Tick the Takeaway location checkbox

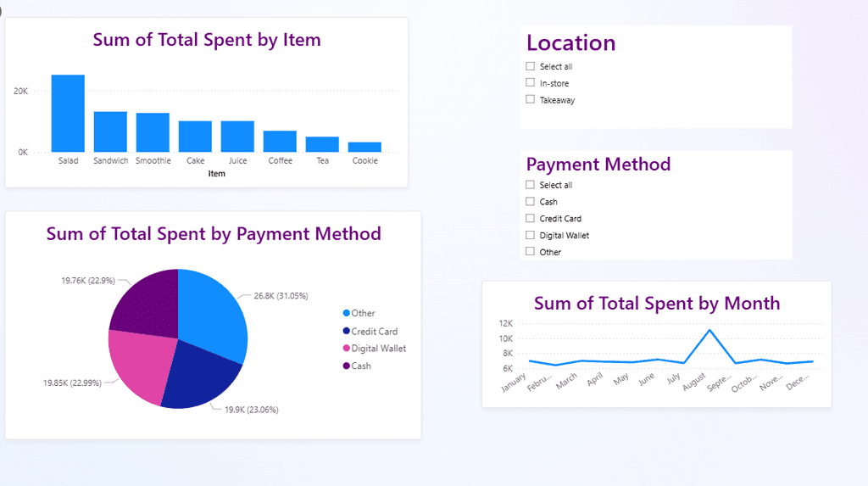(531, 100)
